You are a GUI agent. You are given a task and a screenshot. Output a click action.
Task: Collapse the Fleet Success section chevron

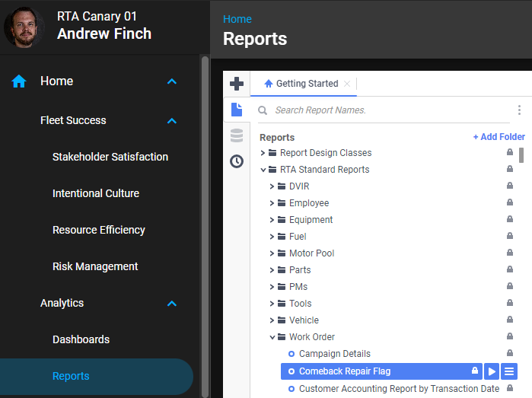172,121
